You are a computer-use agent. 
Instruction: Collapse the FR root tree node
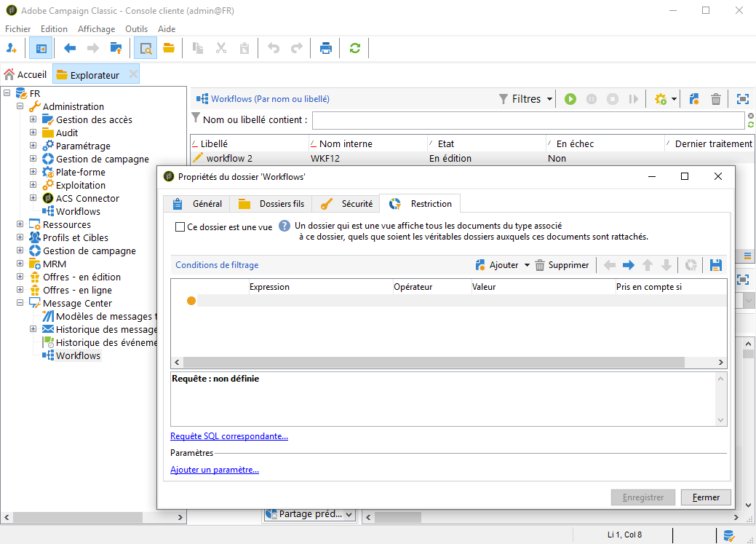click(x=7, y=92)
